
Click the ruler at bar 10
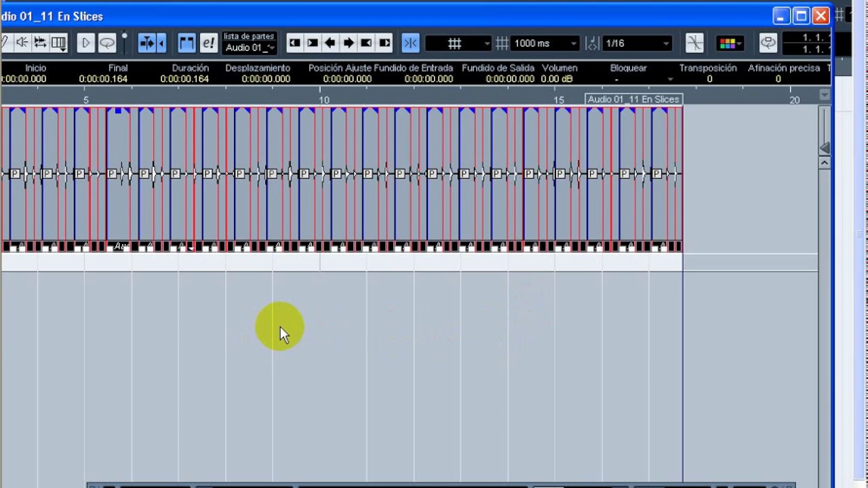[324, 100]
